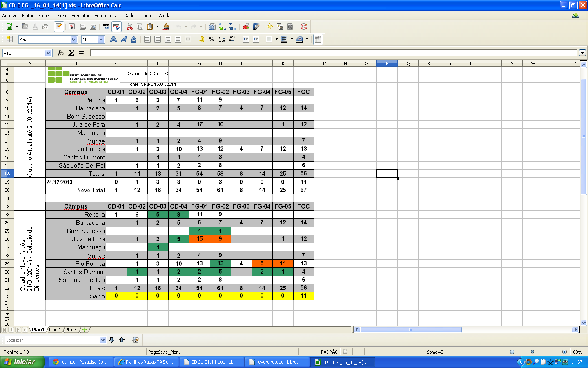The image size is (588, 368).
Task: Open paste options dropdown arrow
Action: 157,27
